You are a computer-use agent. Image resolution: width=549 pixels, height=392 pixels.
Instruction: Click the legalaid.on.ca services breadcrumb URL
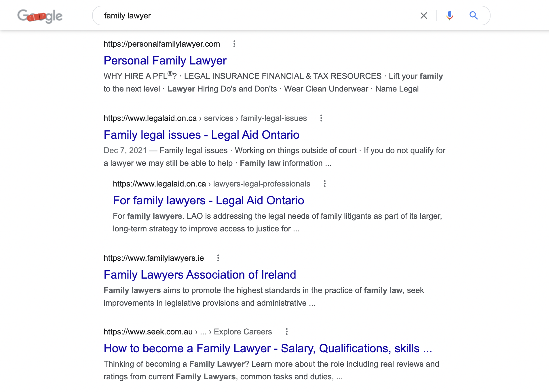click(x=205, y=118)
